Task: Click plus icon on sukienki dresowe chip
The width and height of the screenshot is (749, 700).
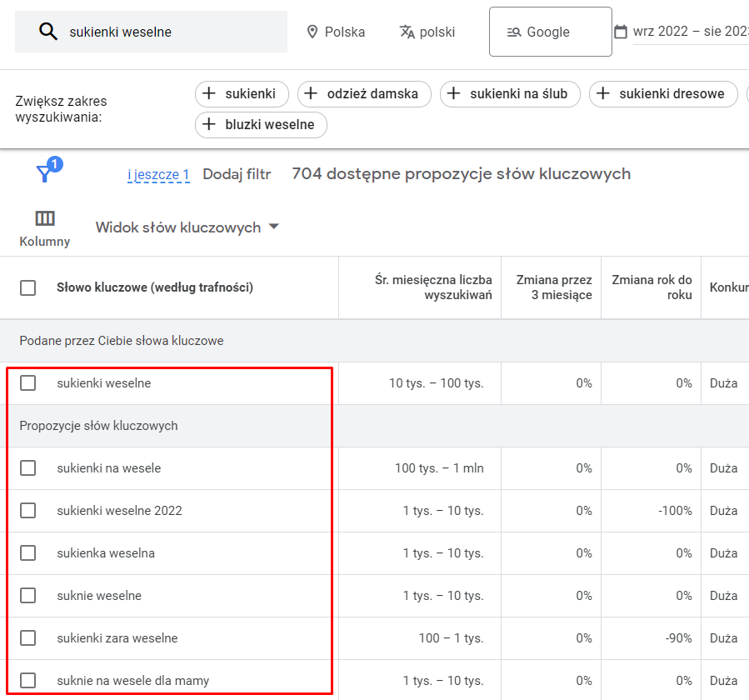Action: 603,93
